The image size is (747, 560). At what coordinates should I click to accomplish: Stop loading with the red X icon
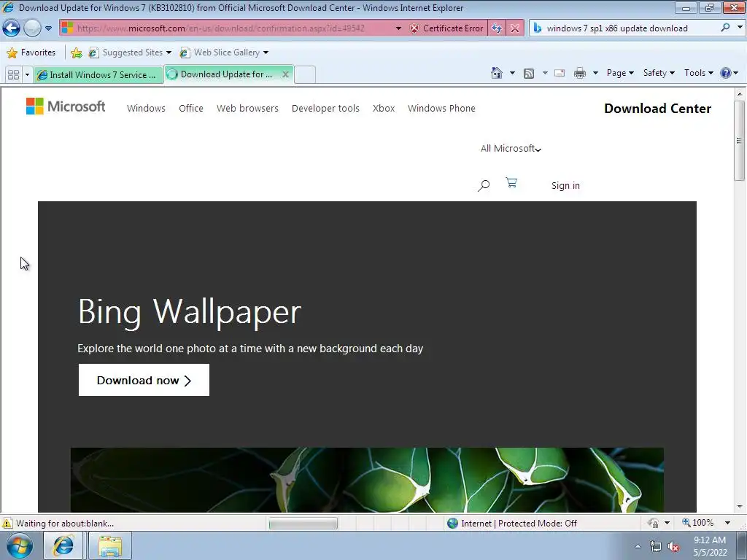515,28
